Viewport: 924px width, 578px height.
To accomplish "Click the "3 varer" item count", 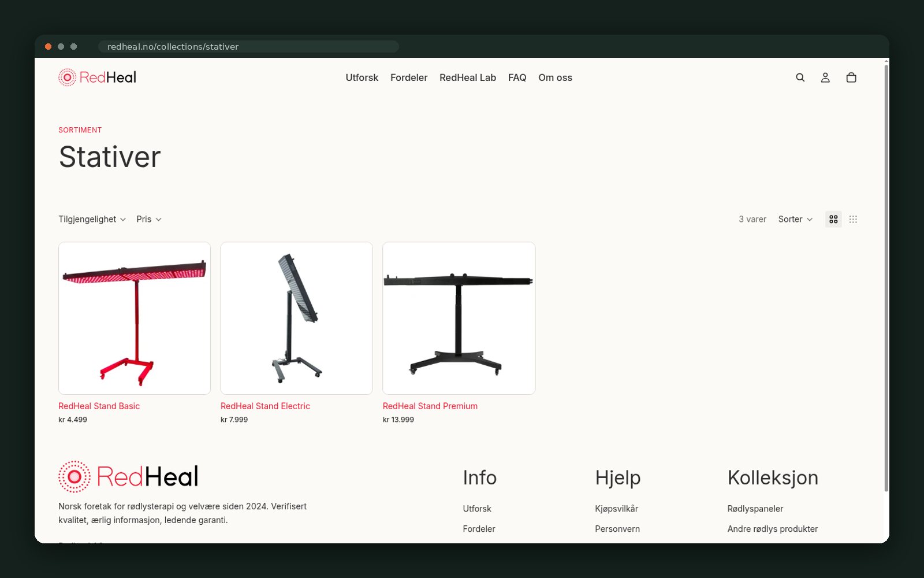I will pos(752,219).
